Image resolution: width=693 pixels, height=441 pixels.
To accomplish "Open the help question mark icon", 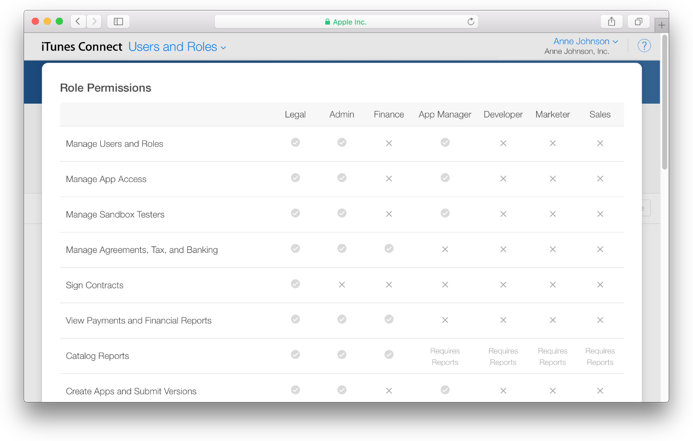I will [644, 46].
